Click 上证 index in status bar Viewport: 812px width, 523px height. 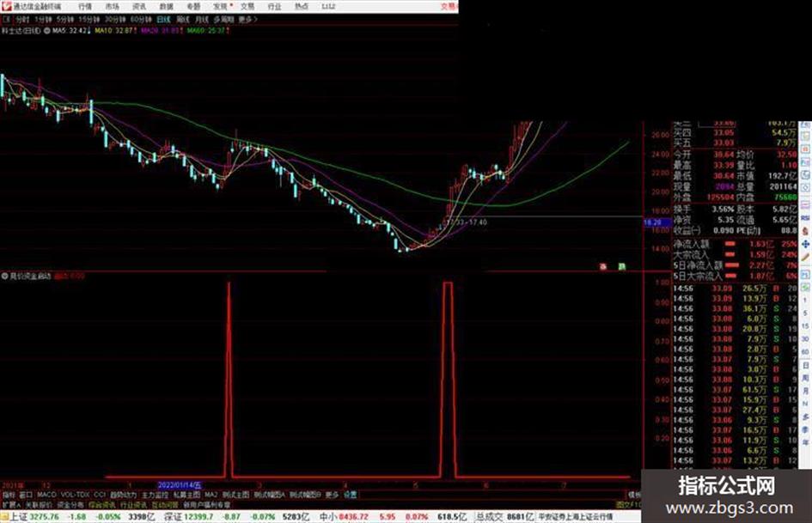[19, 517]
